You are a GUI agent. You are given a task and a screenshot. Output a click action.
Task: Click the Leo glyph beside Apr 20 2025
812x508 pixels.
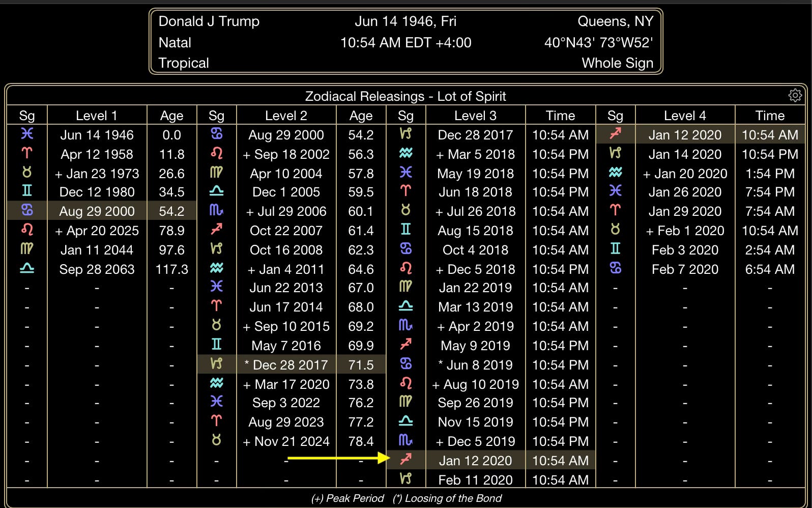click(x=27, y=230)
